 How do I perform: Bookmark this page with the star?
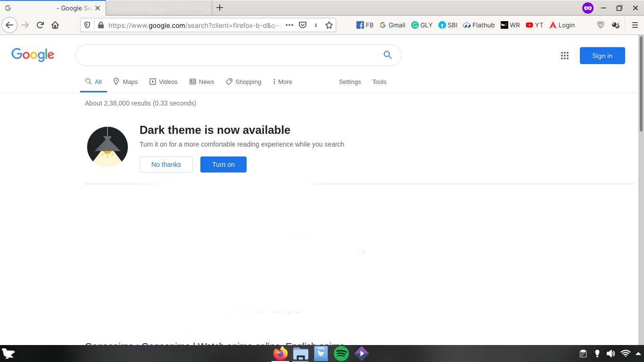(329, 25)
